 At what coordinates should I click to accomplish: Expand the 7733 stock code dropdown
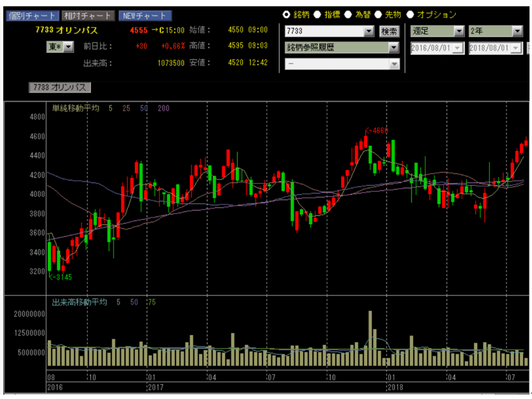point(368,31)
